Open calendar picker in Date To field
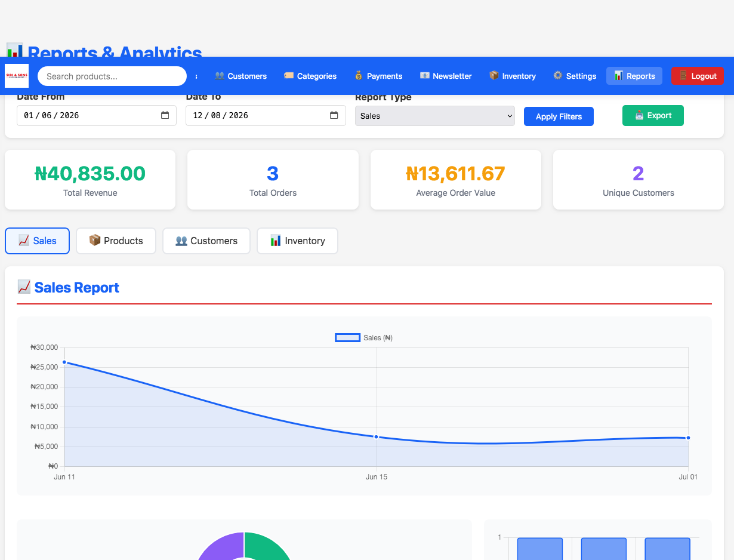Screen dimensions: 734x560 (334, 115)
